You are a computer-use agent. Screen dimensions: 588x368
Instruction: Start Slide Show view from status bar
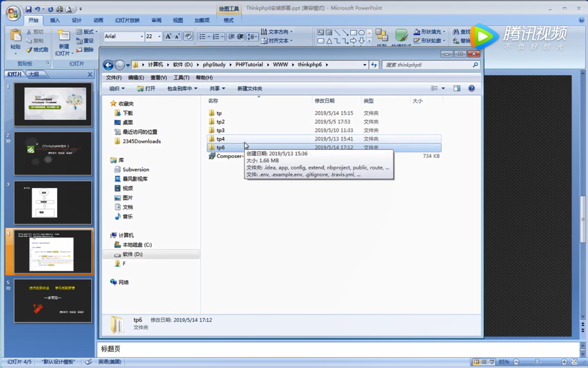coord(492,362)
